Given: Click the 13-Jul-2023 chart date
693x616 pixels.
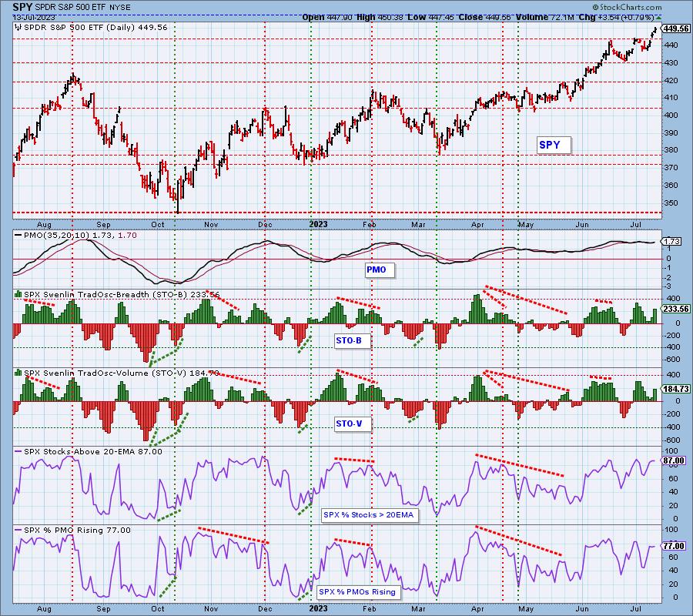Looking at the screenshot, I should pos(34,17).
